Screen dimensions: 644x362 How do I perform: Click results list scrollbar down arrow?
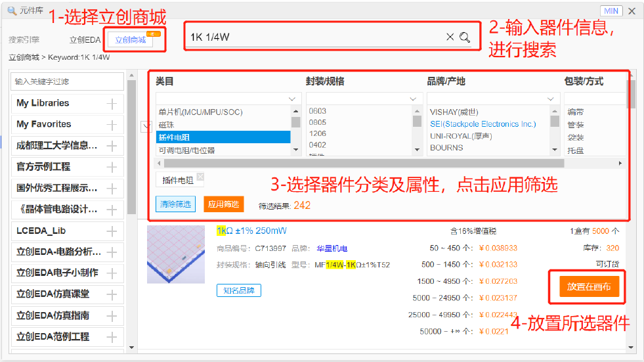point(631,348)
